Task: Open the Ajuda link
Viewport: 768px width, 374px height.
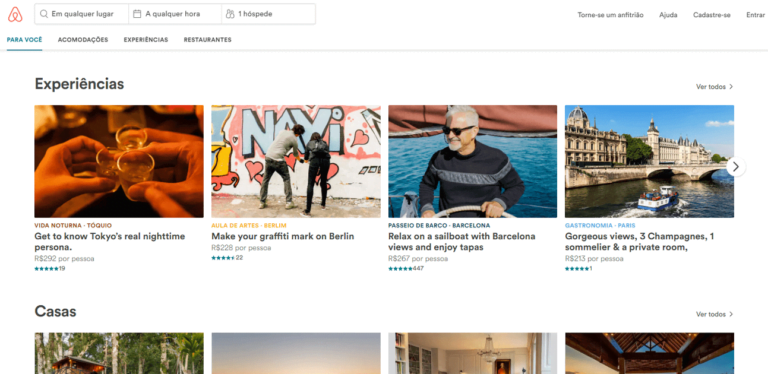Action: click(668, 15)
